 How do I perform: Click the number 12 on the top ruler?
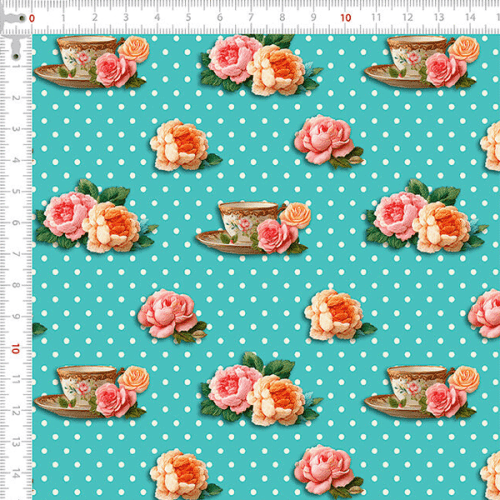click(408, 17)
